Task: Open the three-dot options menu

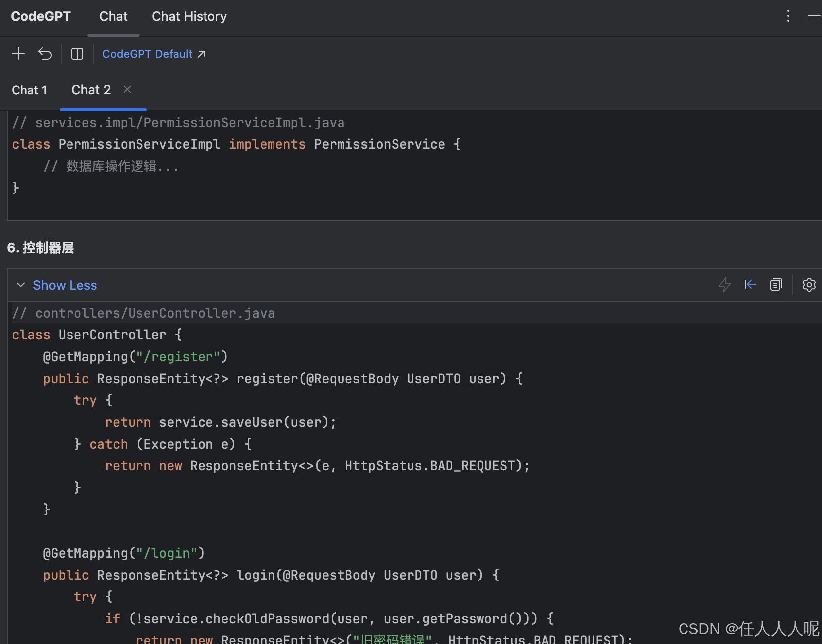Action: click(x=788, y=16)
